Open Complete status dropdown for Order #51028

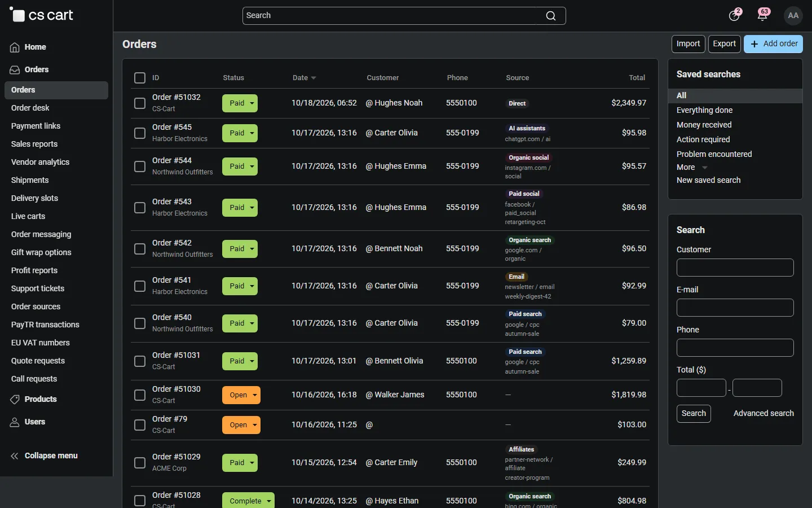[x=248, y=501]
